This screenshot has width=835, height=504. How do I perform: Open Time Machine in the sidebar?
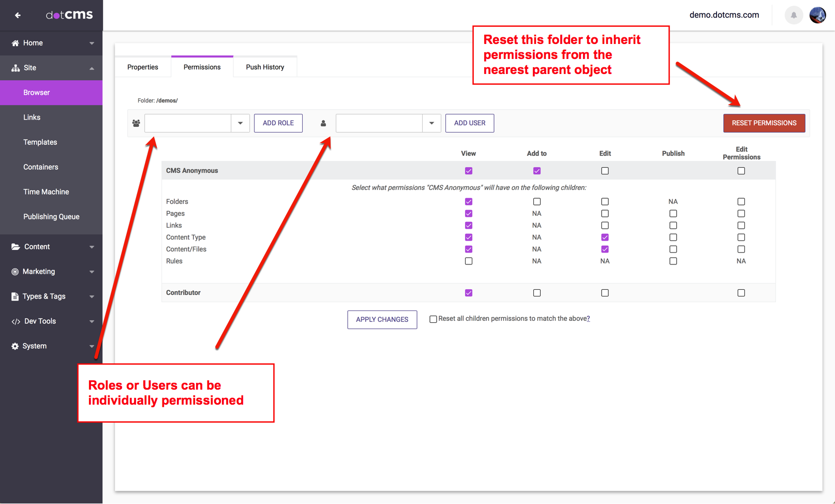pyautogui.click(x=46, y=192)
